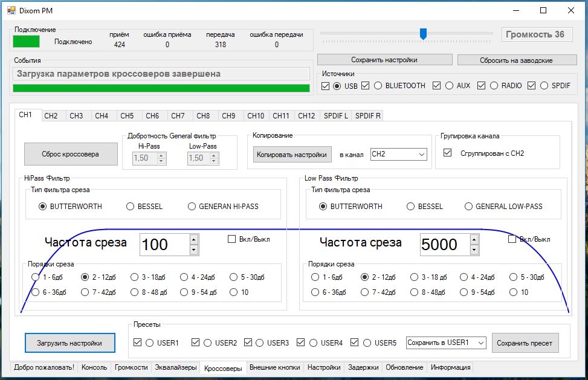Click the Сохранить настройки button
Viewport: 588px width, 380px height.
[x=384, y=60]
